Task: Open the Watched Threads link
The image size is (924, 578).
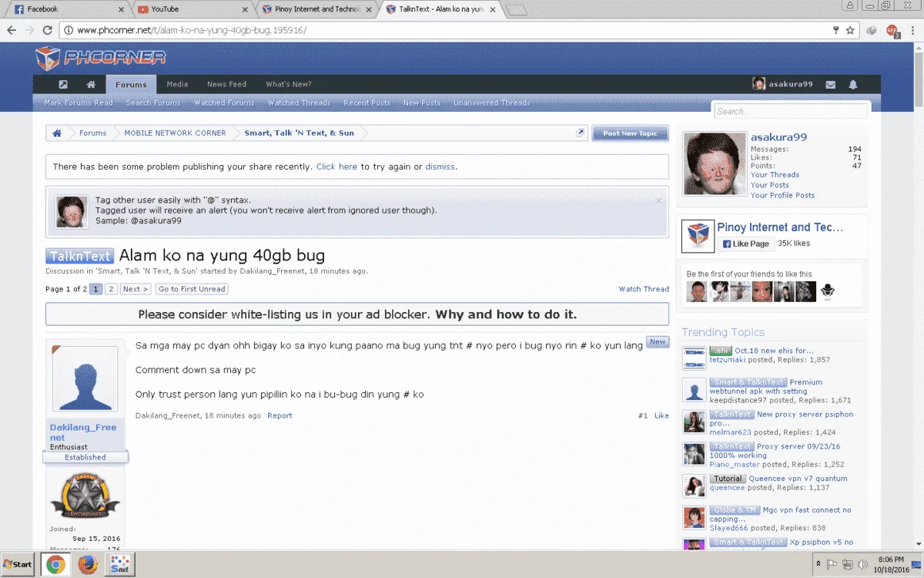Action: coord(299,103)
